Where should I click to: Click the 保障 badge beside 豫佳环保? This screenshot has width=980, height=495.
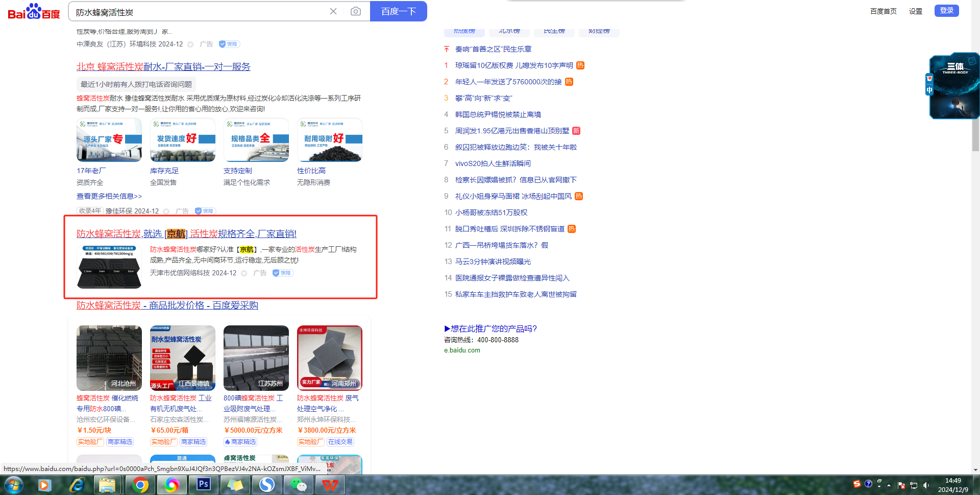click(205, 211)
